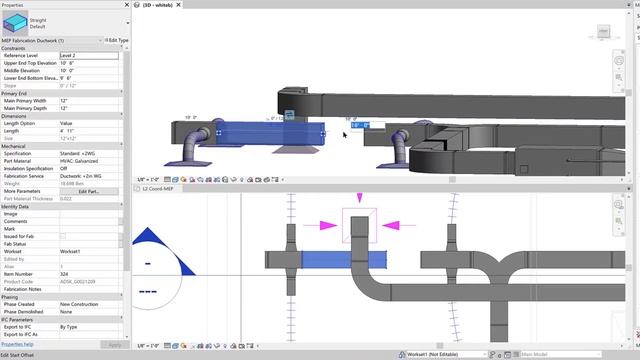Click the Middle Elevation value field

pyautogui.click(x=89, y=71)
